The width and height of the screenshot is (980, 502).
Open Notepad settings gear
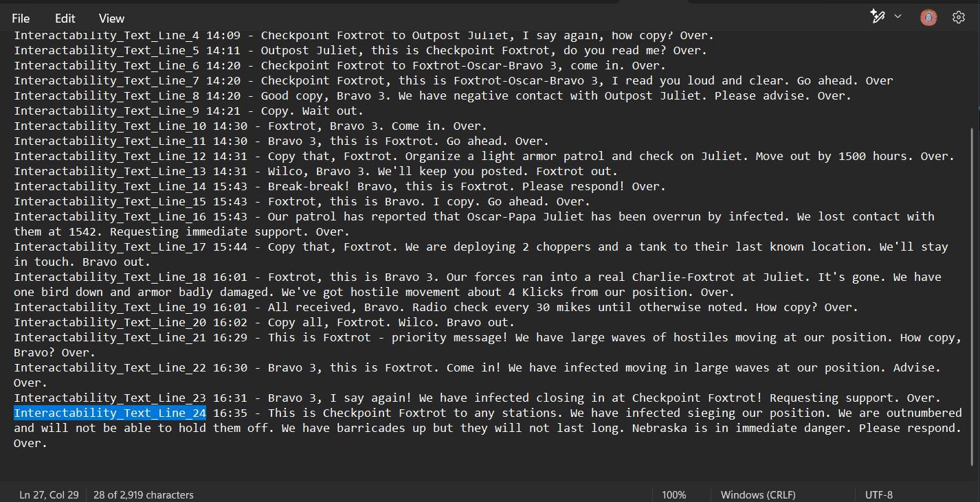[959, 18]
